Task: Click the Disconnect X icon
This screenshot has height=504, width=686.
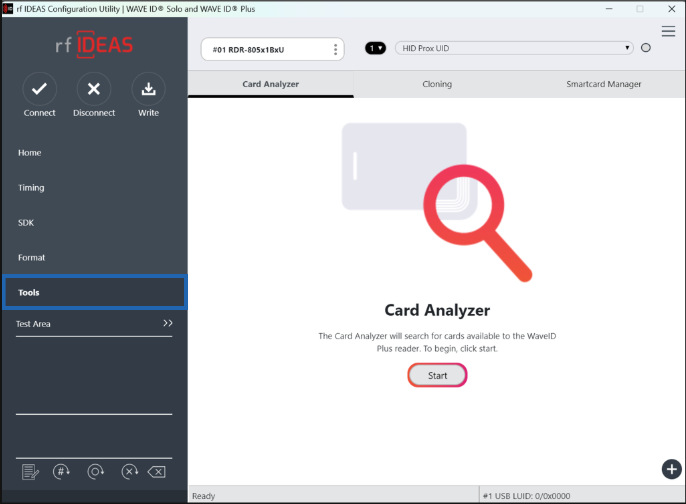Action: click(94, 89)
